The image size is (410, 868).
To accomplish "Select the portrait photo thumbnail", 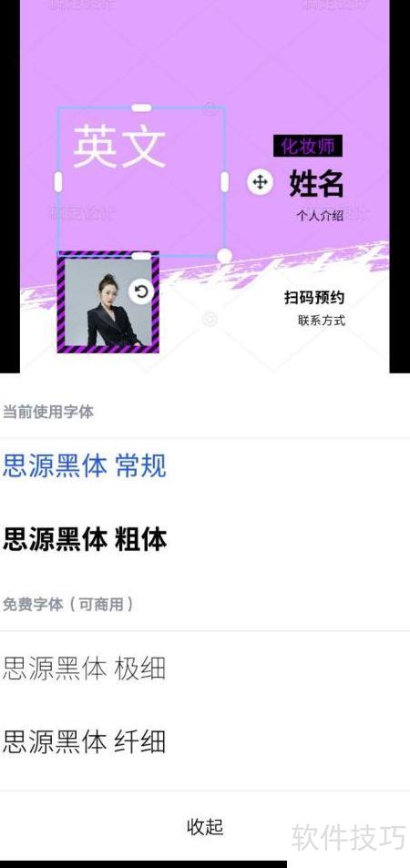I will pyautogui.click(x=108, y=302).
